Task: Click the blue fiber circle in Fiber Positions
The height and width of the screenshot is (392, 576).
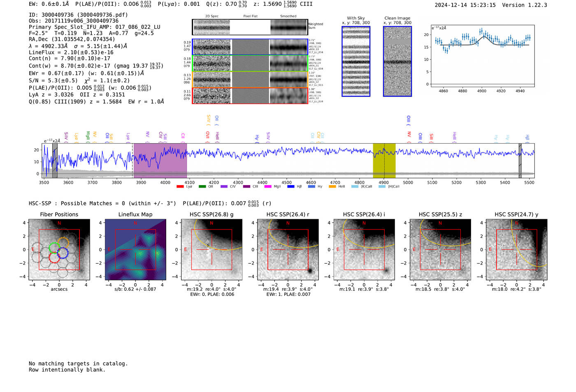Action: tap(63, 253)
